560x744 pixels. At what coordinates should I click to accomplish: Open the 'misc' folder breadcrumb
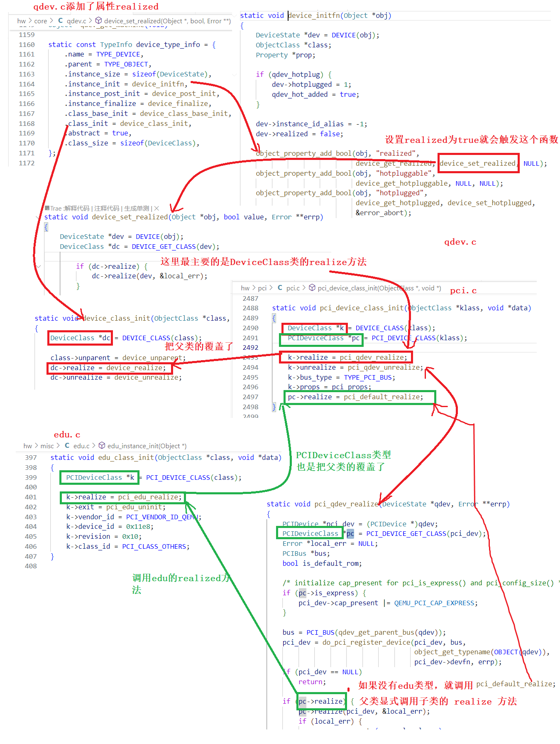pos(47,446)
